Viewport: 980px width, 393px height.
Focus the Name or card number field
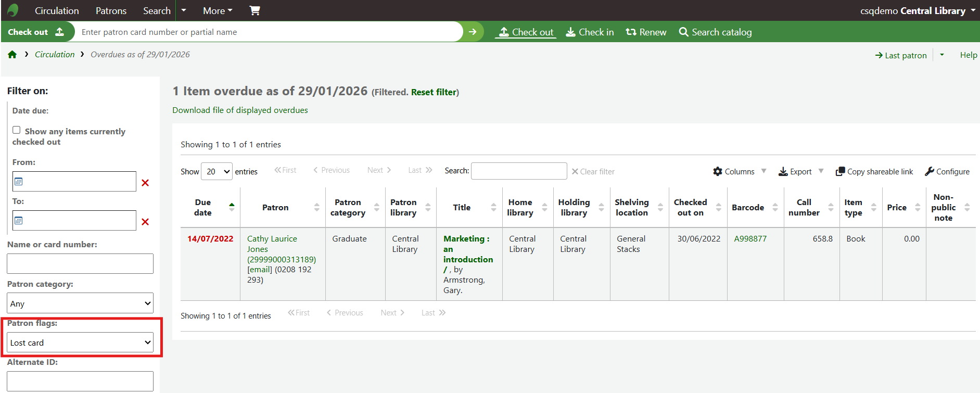click(80, 263)
